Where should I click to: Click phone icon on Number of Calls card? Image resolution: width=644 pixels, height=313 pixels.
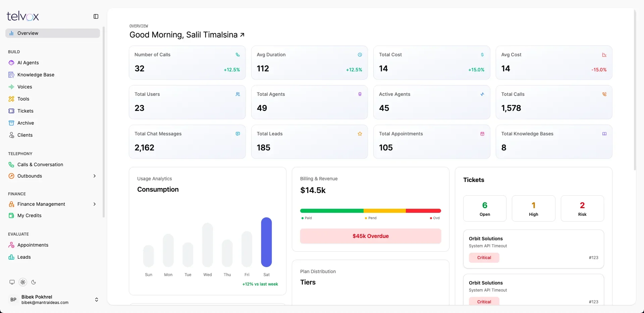click(x=238, y=55)
